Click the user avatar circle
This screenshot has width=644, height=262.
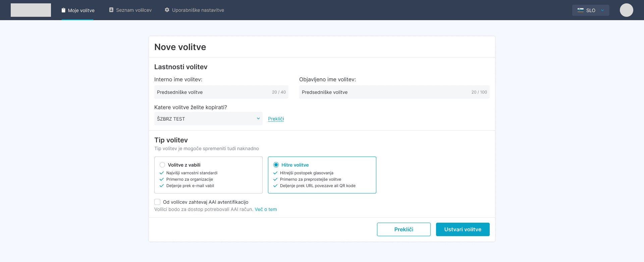pyautogui.click(x=627, y=10)
